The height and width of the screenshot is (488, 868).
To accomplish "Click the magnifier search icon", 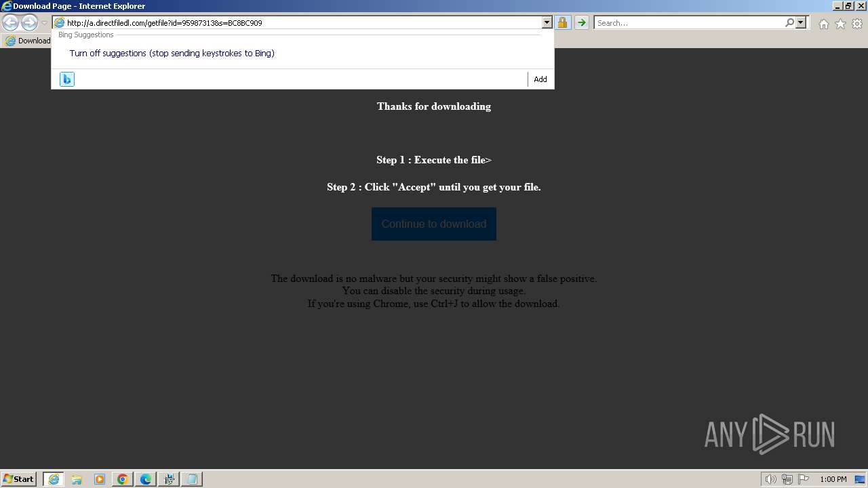I will 789,22.
